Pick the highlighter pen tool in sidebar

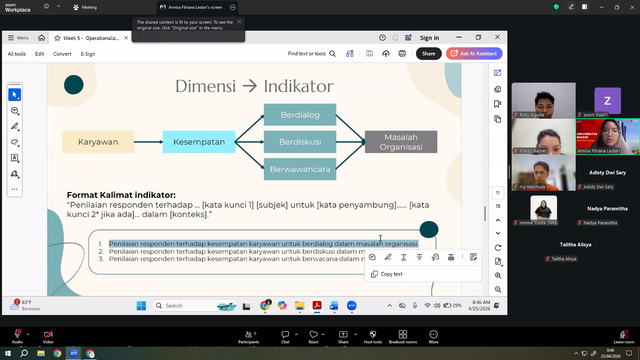[x=15, y=127]
